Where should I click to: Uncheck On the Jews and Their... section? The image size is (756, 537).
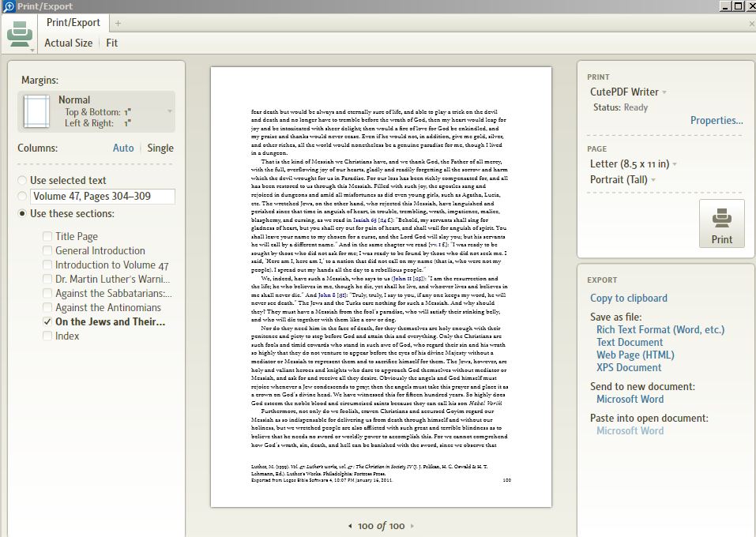[47, 321]
